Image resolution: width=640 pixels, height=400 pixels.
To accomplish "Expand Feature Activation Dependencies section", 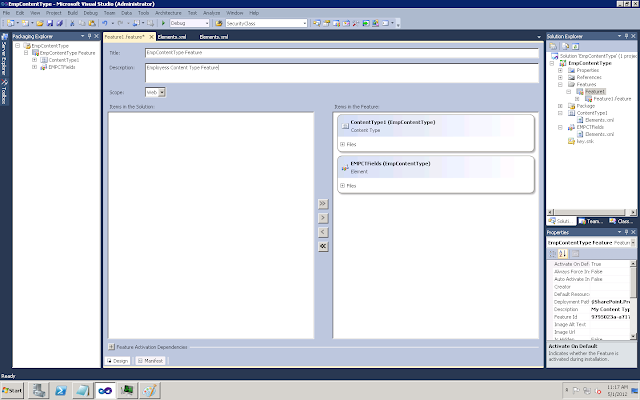I will 111,347.
